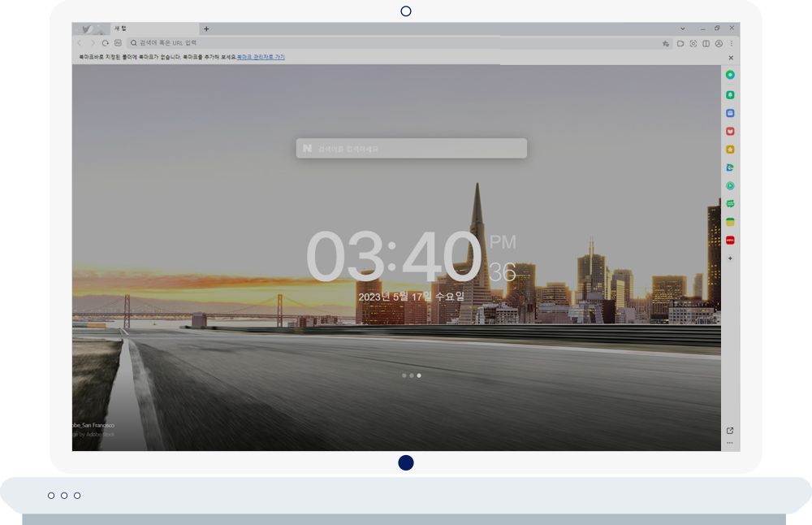The width and height of the screenshot is (812, 525).
Task: Click the reload page button
Action: [105, 43]
